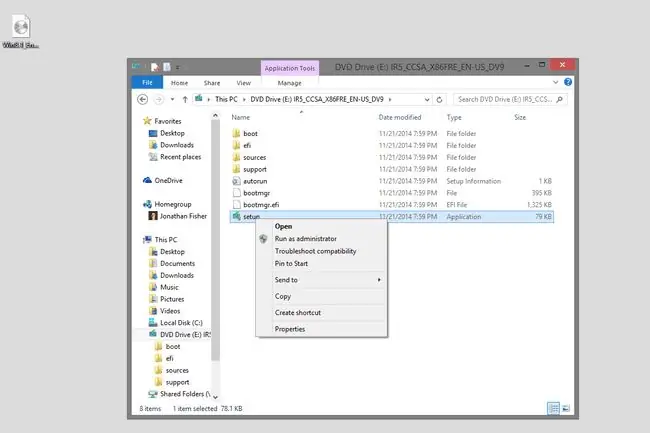Open the Send to submenu

coord(322,280)
